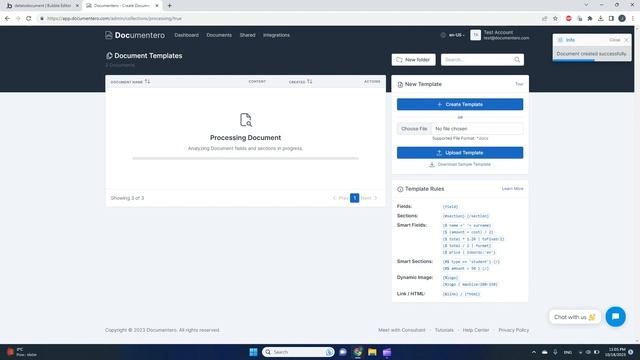Click the Create Template button
640x360 pixels.
pyautogui.click(x=460, y=104)
